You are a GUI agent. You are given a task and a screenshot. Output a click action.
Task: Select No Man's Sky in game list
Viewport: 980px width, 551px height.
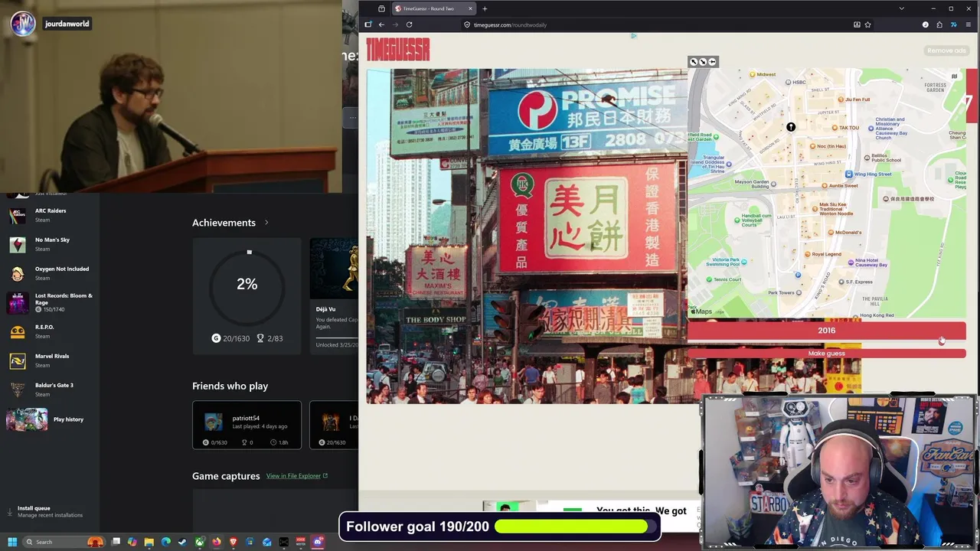tap(50, 244)
